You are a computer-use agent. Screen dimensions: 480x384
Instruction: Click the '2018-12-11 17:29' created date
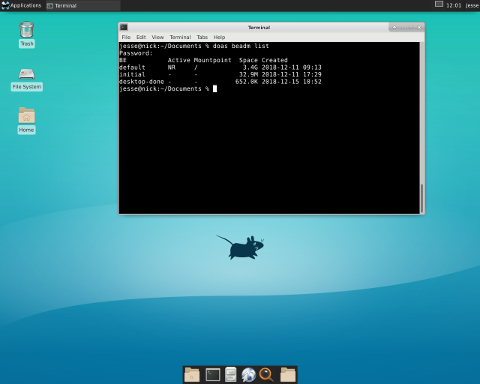tap(291, 74)
